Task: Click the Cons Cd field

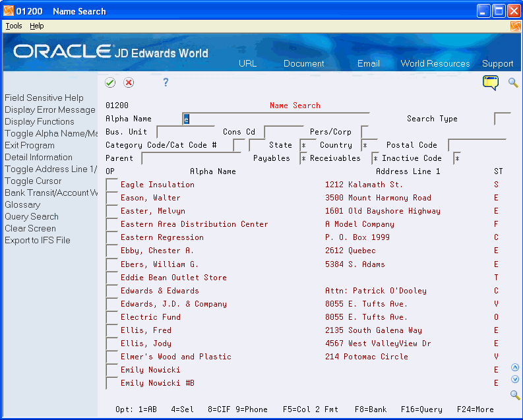Action: pyautogui.click(x=284, y=132)
